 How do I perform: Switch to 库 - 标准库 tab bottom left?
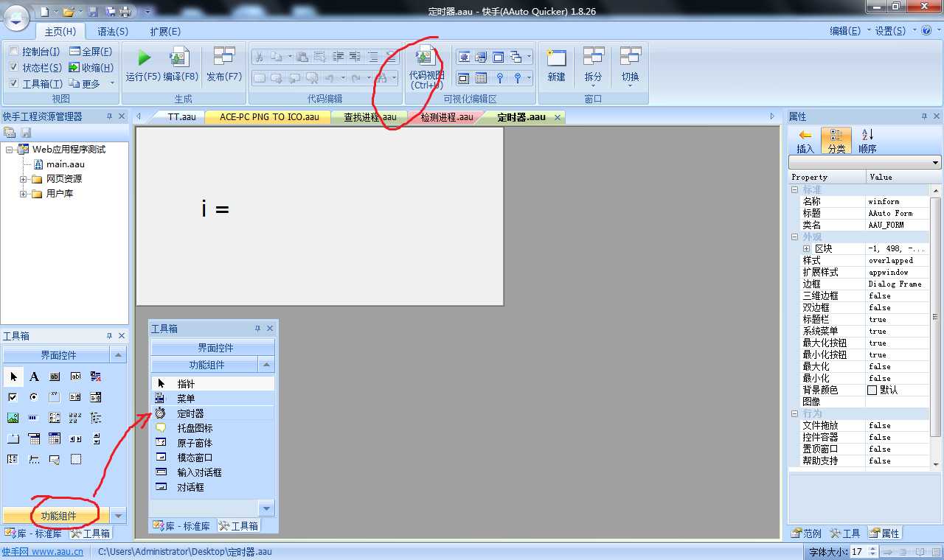point(34,533)
